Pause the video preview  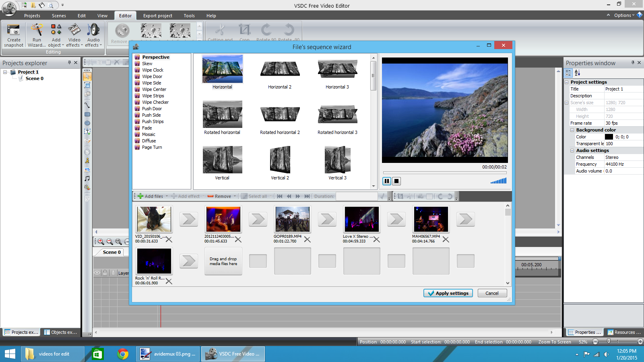coord(386,181)
